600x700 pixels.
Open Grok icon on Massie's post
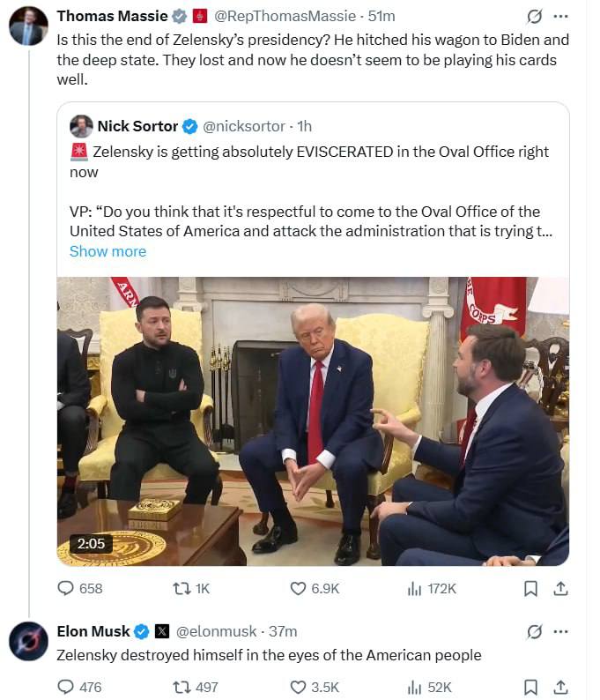tap(533, 16)
